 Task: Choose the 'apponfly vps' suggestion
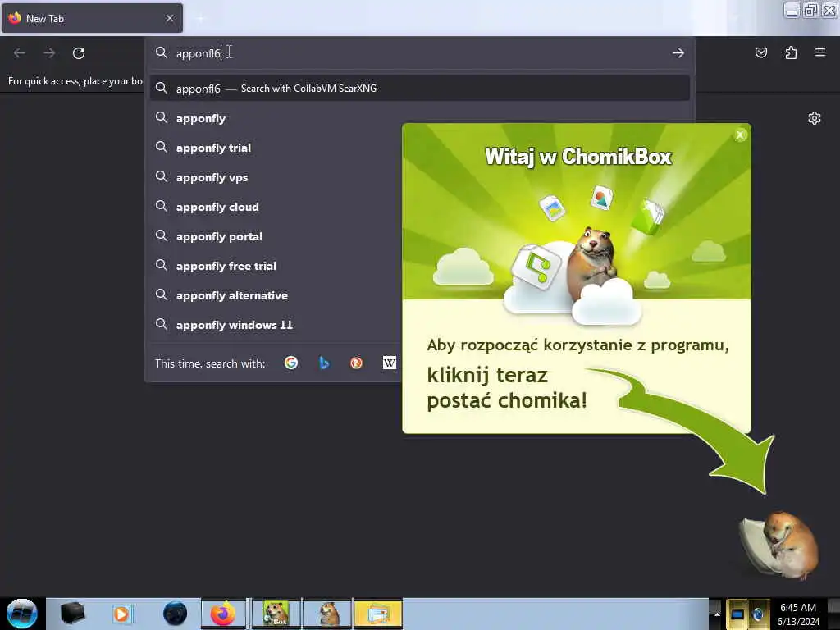[x=212, y=177]
